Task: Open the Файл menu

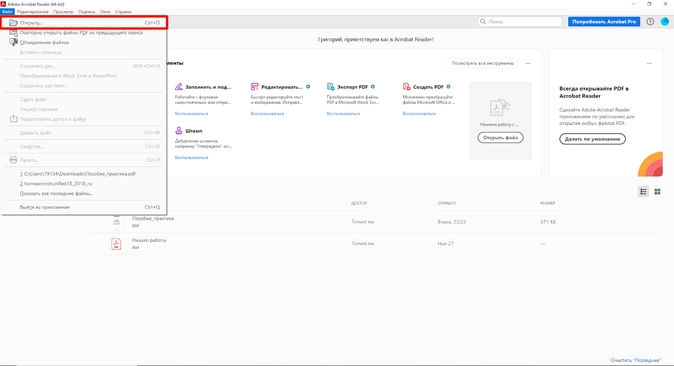Action: [7, 12]
